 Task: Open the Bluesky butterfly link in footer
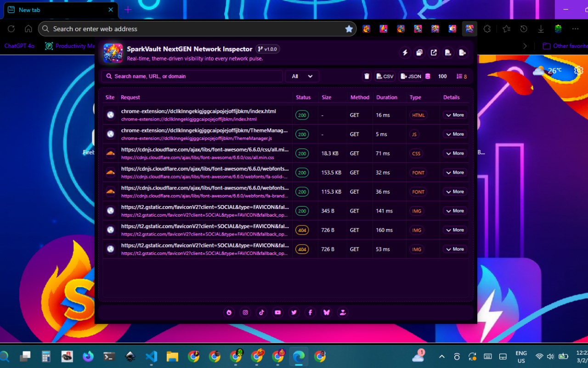(327, 312)
